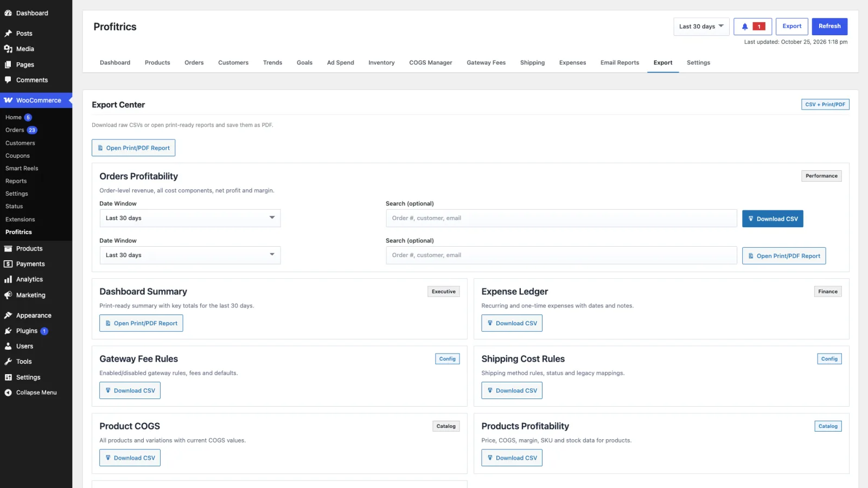This screenshot has width=868, height=488.
Task: Click the notification bell icon
Action: 745,27
